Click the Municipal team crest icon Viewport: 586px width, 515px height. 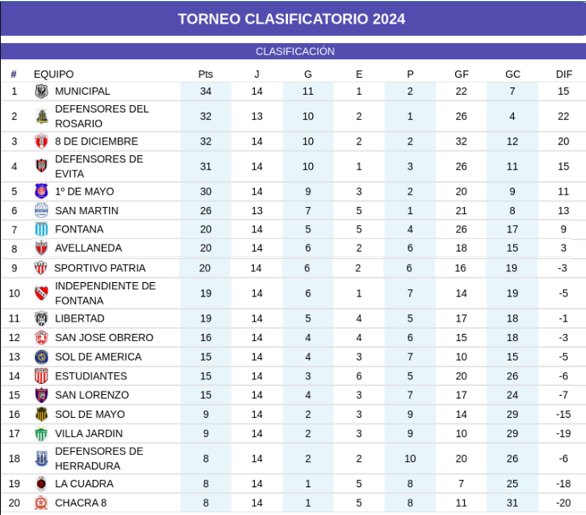[x=41, y=91]
